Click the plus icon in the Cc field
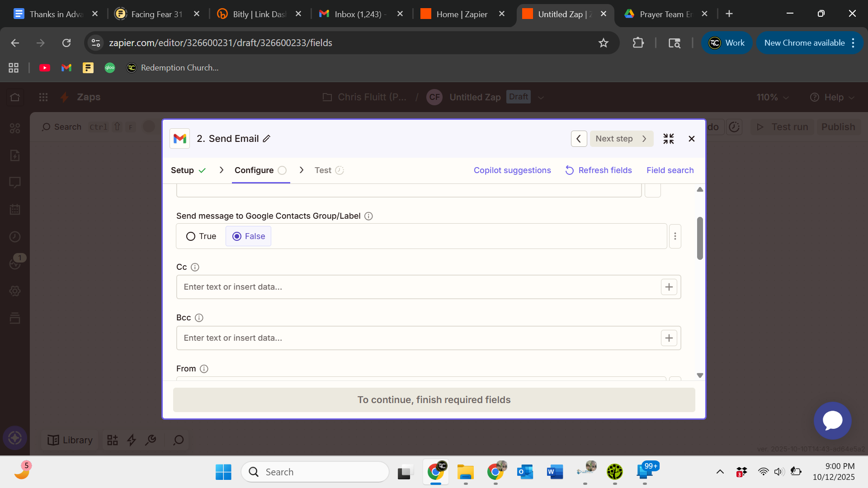Screen dimensions: 868x488 point(669,287)
